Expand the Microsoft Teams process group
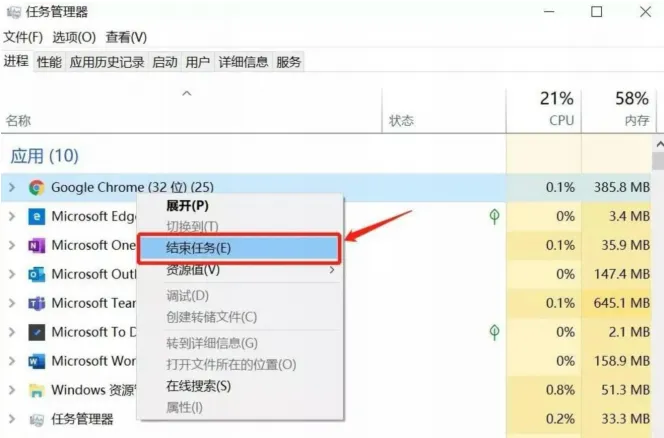664x438 pixels. tap(12, 303)
